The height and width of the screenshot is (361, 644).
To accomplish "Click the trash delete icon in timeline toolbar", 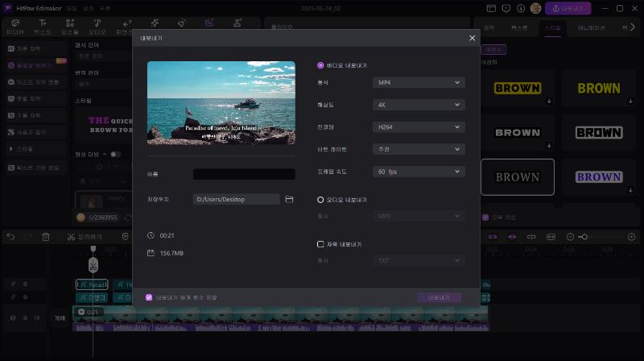I will tap(46, 237).
